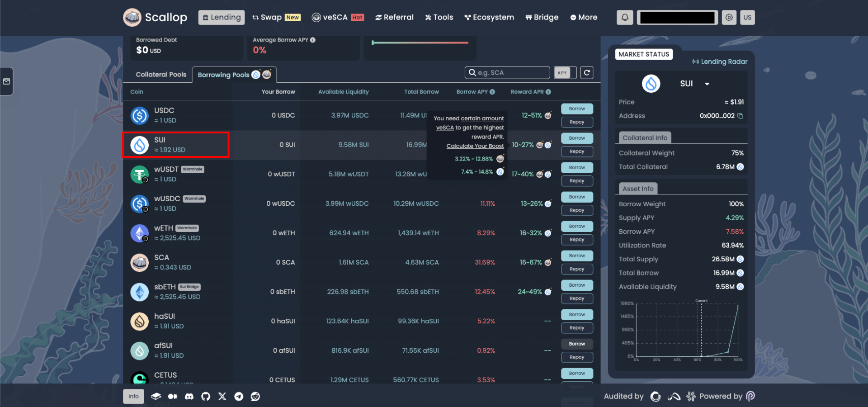Copy the SUI address icon
Screen dimensions: 868x407
tap(740, 116)
